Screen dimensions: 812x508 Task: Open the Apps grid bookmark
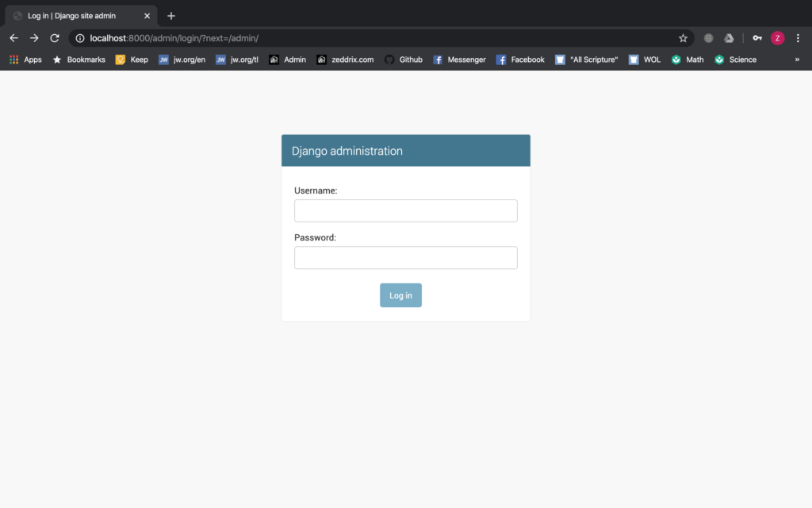tap(25, 60)
